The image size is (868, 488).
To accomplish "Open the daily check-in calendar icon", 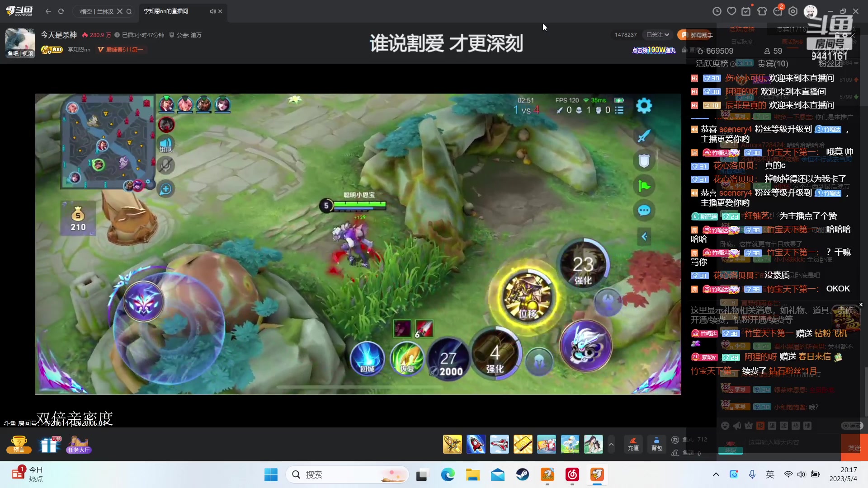I will pyautogui.click(x=746, y=11).
